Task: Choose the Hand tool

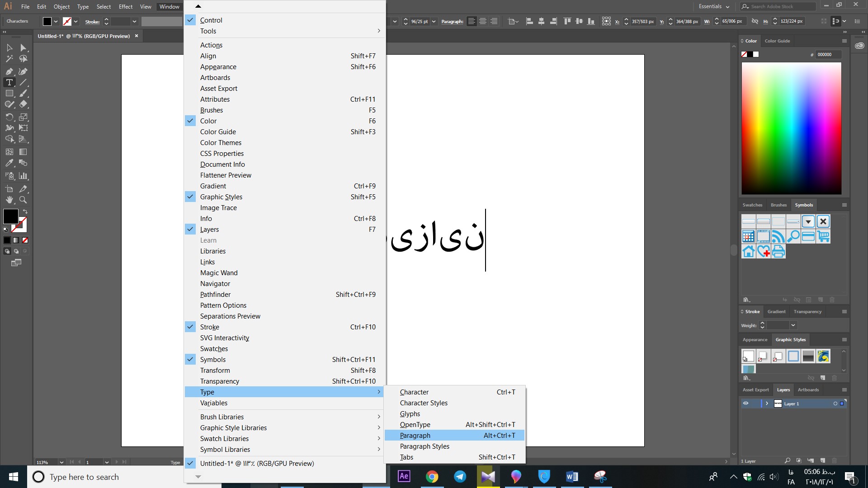Action: 9,200
